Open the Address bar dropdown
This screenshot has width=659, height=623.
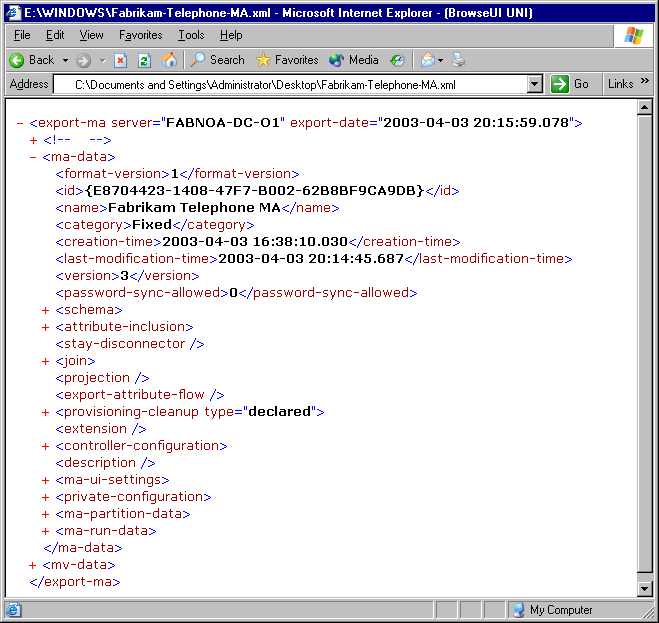coord(534,84)
